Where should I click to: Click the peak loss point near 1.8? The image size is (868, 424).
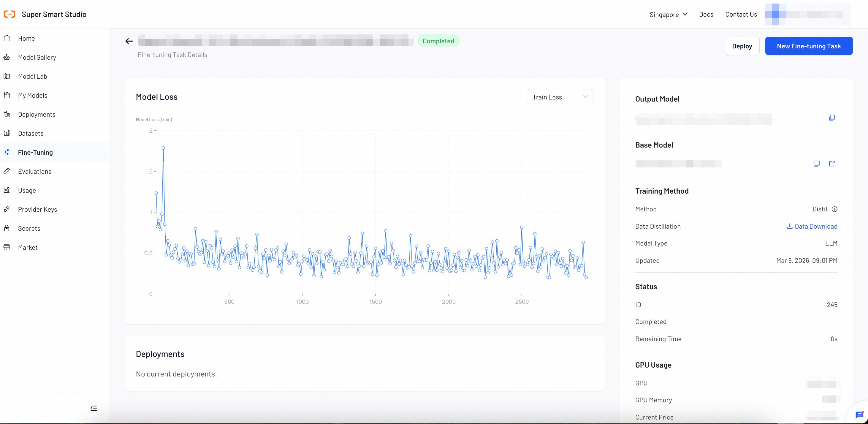coord(163,148)
